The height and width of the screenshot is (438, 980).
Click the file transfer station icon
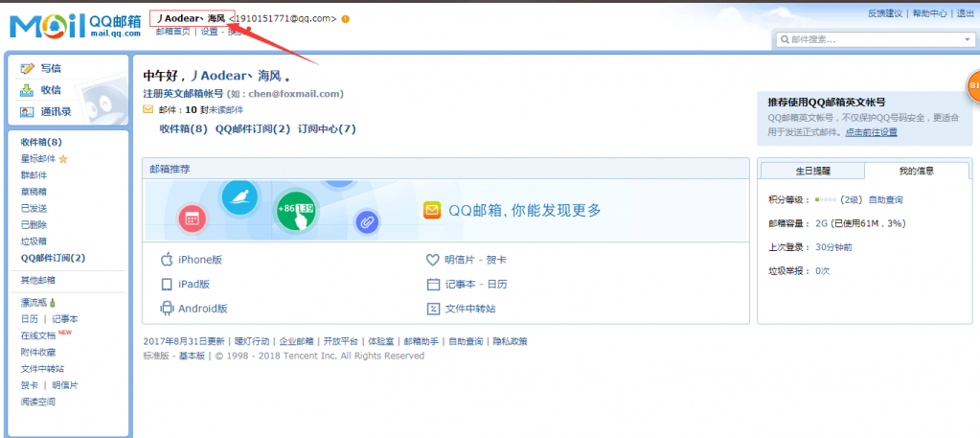pyautogui.click(x=433, y=309)
